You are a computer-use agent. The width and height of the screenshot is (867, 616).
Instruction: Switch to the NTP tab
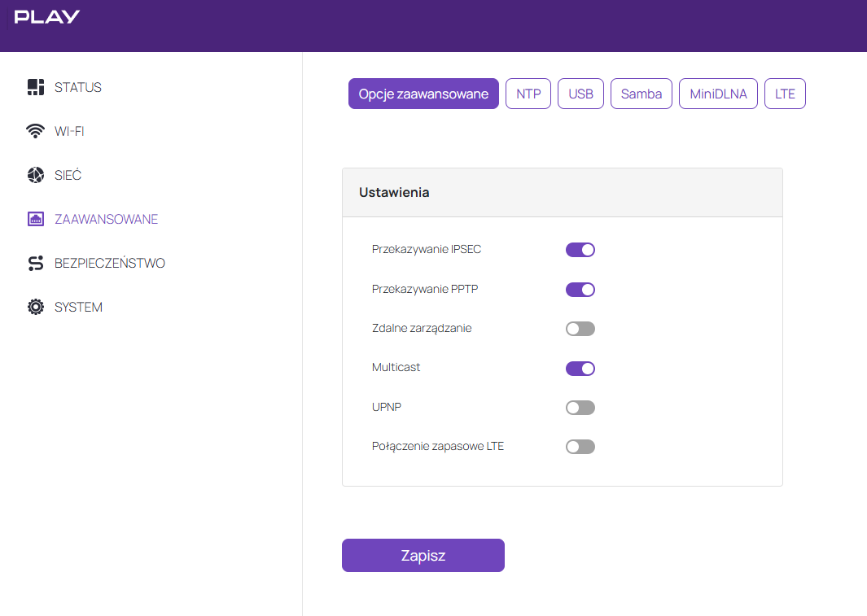point(528,94)
